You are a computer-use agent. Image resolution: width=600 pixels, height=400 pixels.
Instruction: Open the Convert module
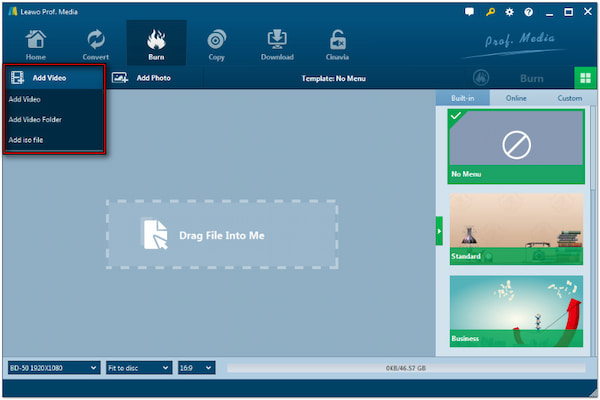pyautogui.click(x=96, y=43)
